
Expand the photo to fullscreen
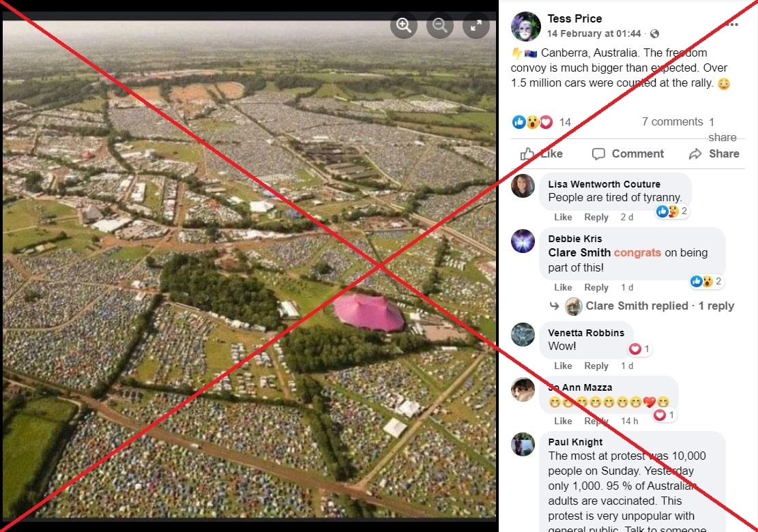point(476,25)
